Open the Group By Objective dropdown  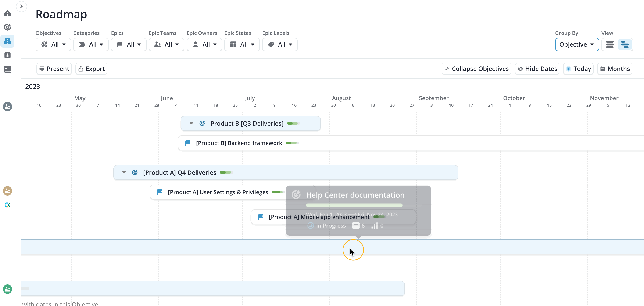pyautogui.click(x=576, y=44)
